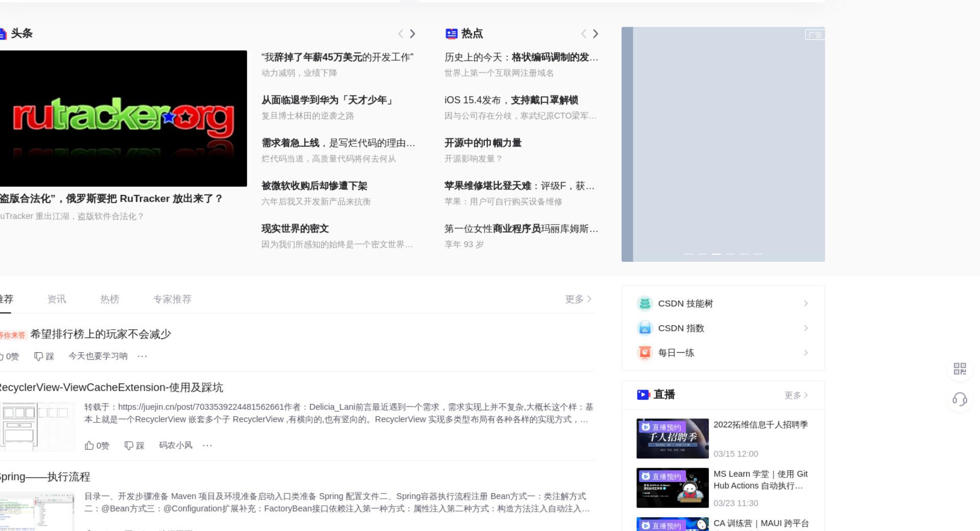The width and height of the screenshot is (980, 531).
Task: Select the 推荐 tab
Action: coord(7,299)
